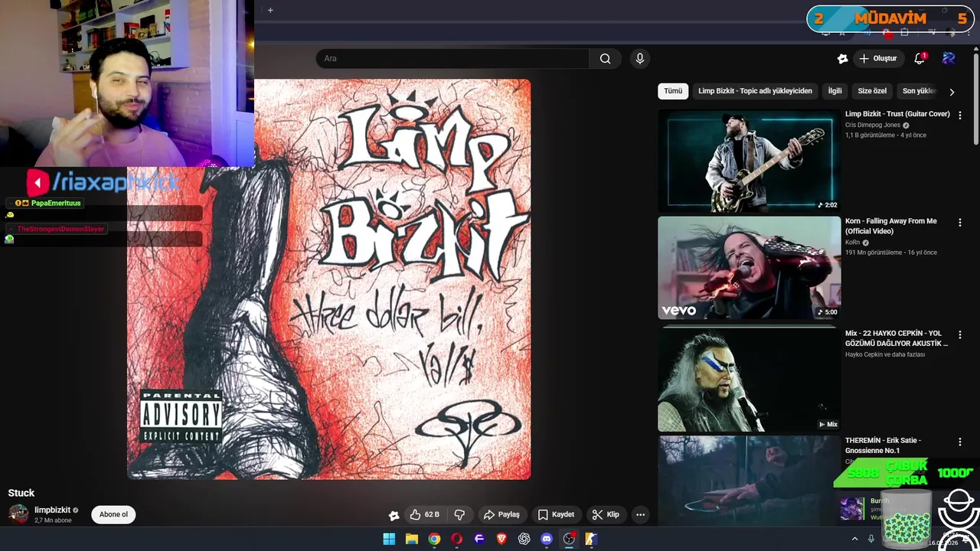
Task: Open Korn - Falling Away From Me title
Action: click(891, 226)
